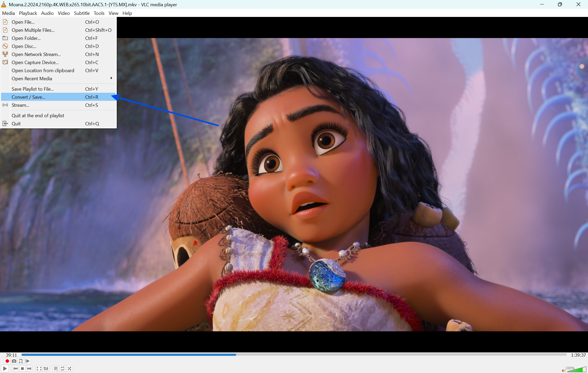The image size is (588, 373).
Task: Toggle fullscreen video mode
Action: [x=39, y=369]
